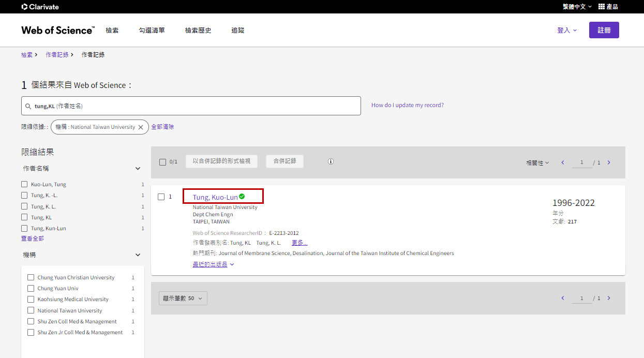The width and height of the screenshot is (644, 358).
Task: Remove the National Taiwan University filter chip
Action: [x=141, y=127]
